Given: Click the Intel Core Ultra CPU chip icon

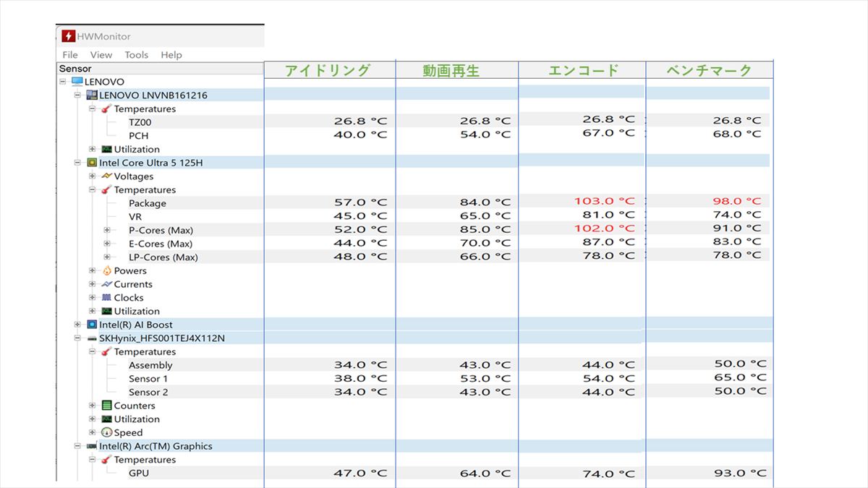Looking at the screenshot, I should tap(92, 163).
